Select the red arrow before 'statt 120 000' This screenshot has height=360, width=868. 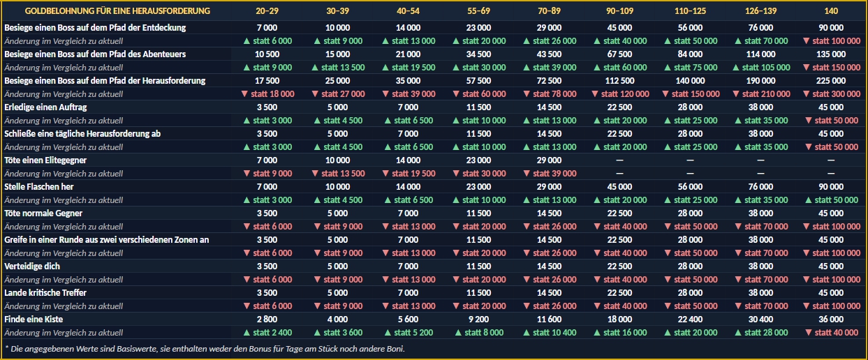pos(594,94)
